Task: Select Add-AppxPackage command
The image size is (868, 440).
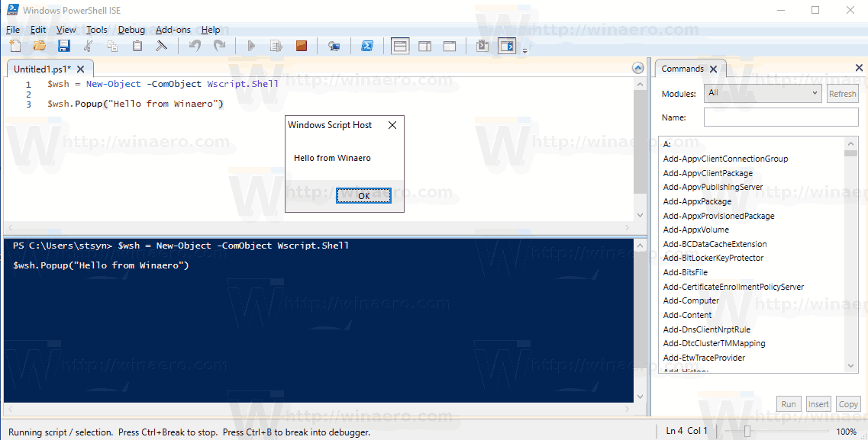Action: (697, 201)
